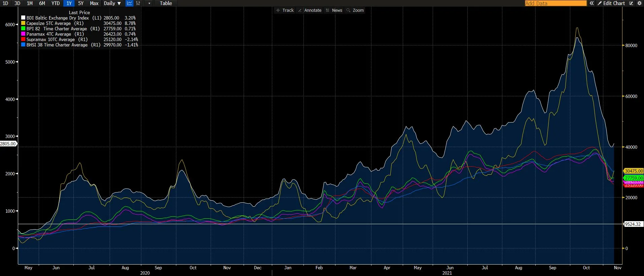Click the yellow Capesize legend swatch

pyautogui.click(x=23, y=23)
